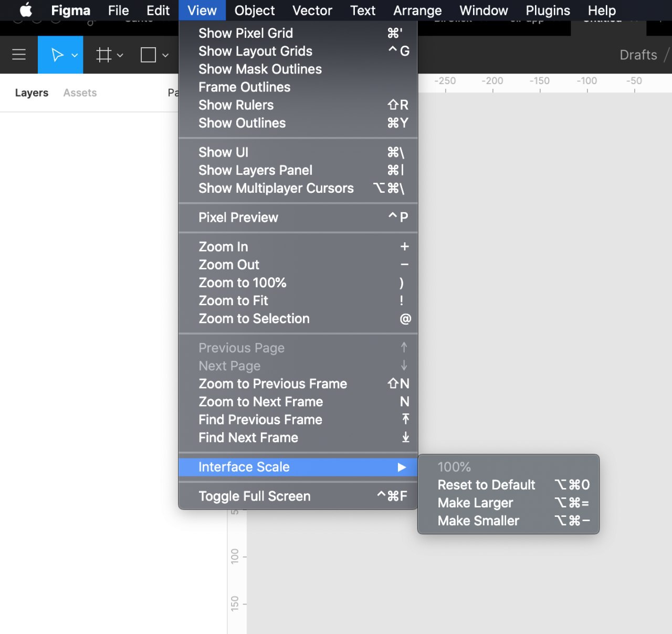Choose Find Next Frame
Screen dimensions: 672x634
point(298,438)
